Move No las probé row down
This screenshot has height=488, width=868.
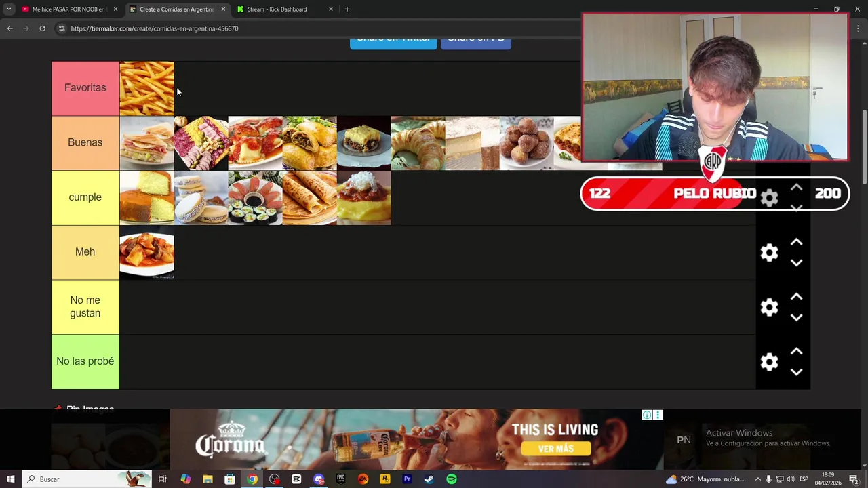coord(797,372)
